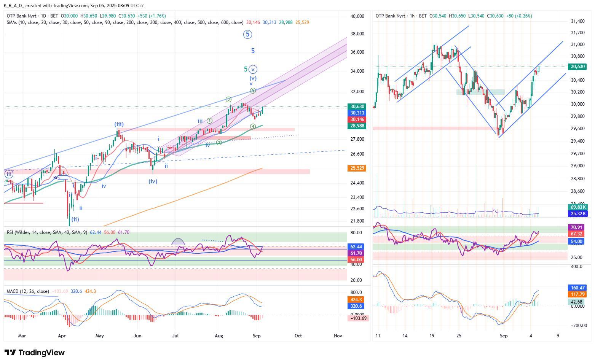Click the 'MACD (12, 26, close)' indicator legend
The image size is (595, 364).
(28, 291)
